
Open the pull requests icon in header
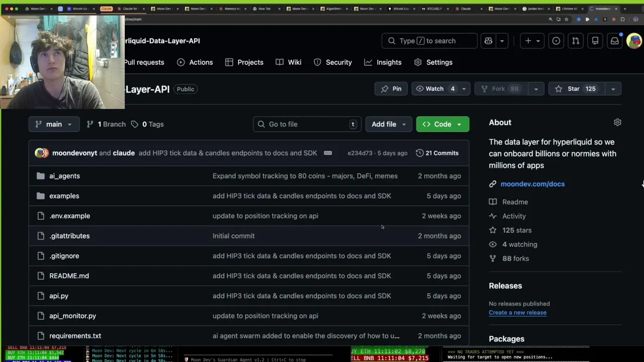(x=576, y=41)
